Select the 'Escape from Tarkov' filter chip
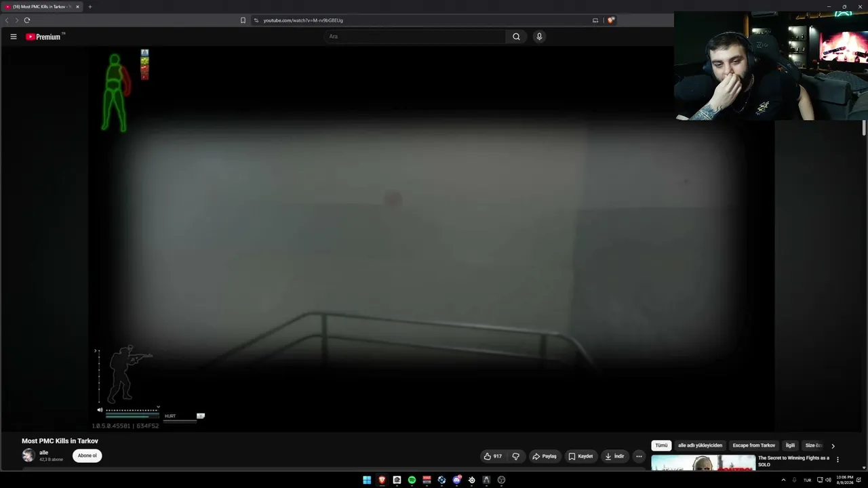 (753, 445)
